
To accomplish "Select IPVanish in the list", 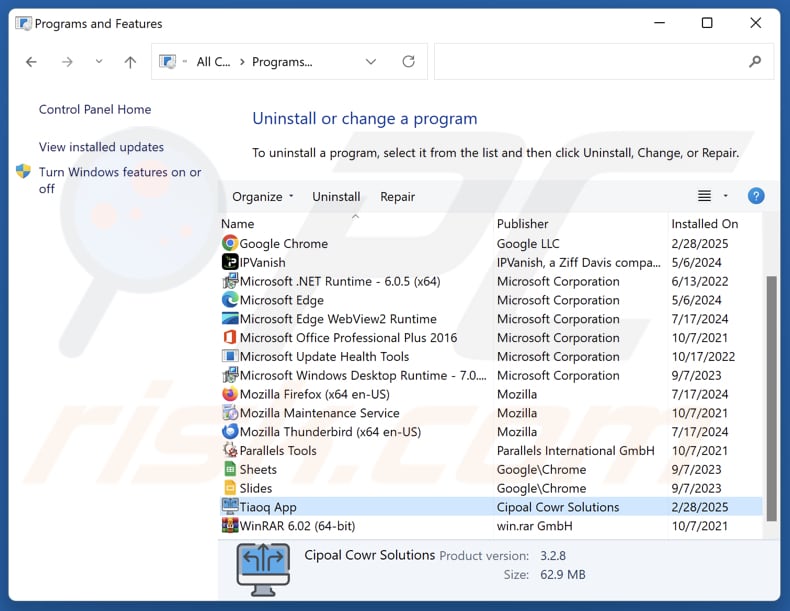I will [x=262, y=262].
